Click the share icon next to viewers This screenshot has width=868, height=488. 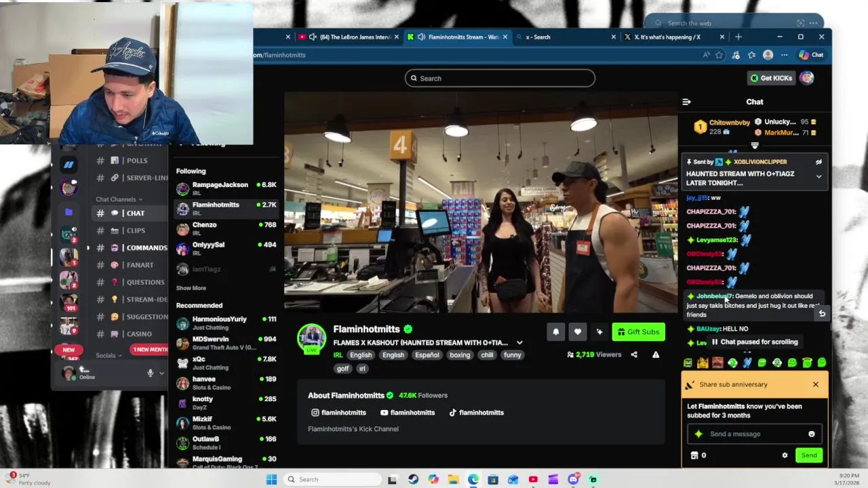click(x=634, y=354)
